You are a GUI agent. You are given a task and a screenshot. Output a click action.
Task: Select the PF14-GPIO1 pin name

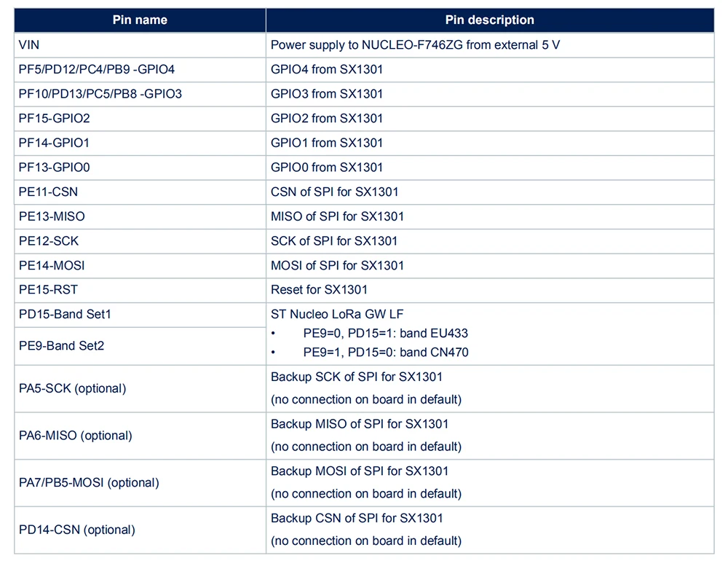(54, 143)
